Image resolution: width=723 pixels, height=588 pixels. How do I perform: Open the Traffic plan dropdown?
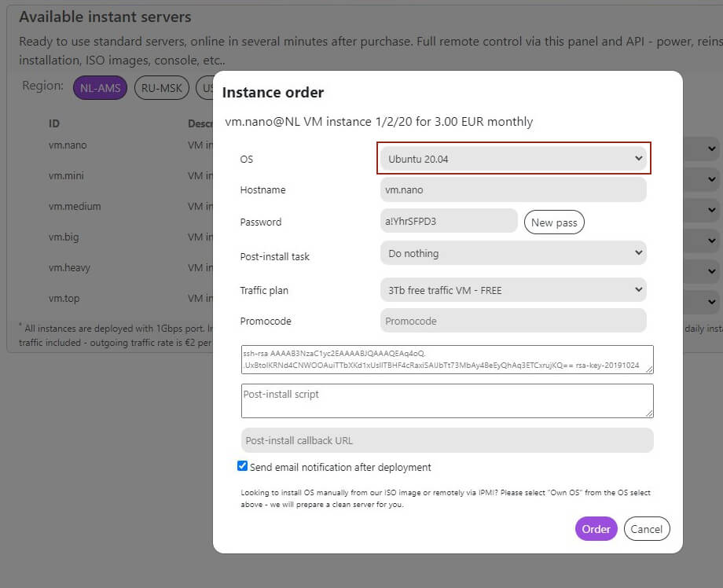coord(514,290)
